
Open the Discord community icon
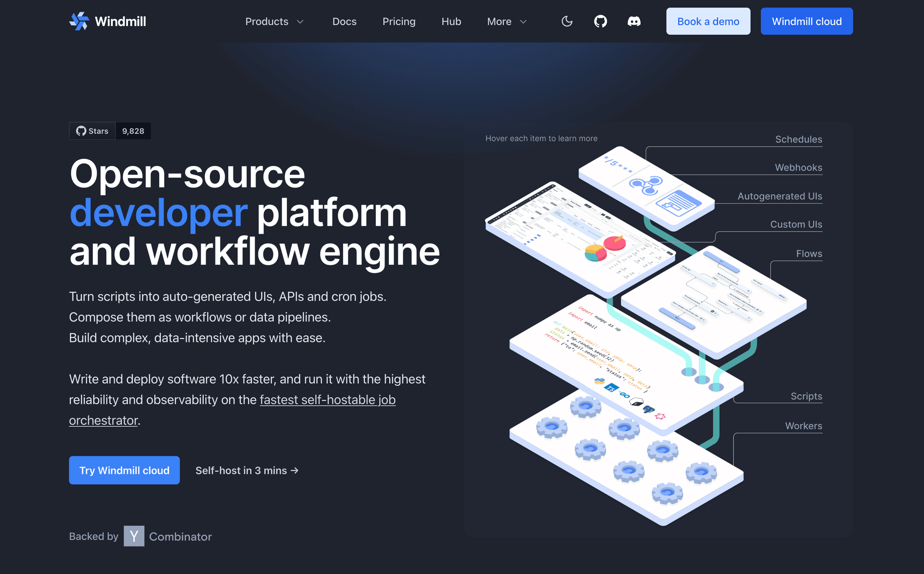click(x=634, y=21)
